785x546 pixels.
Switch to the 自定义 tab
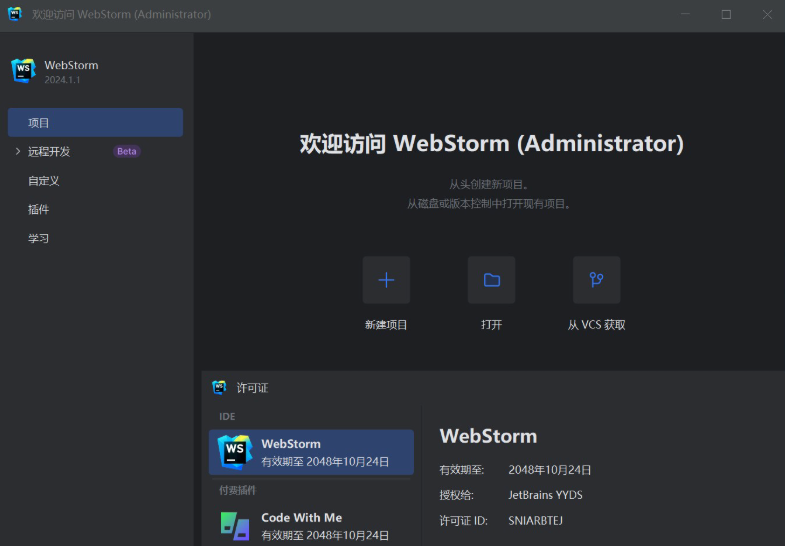pos(44,181)
